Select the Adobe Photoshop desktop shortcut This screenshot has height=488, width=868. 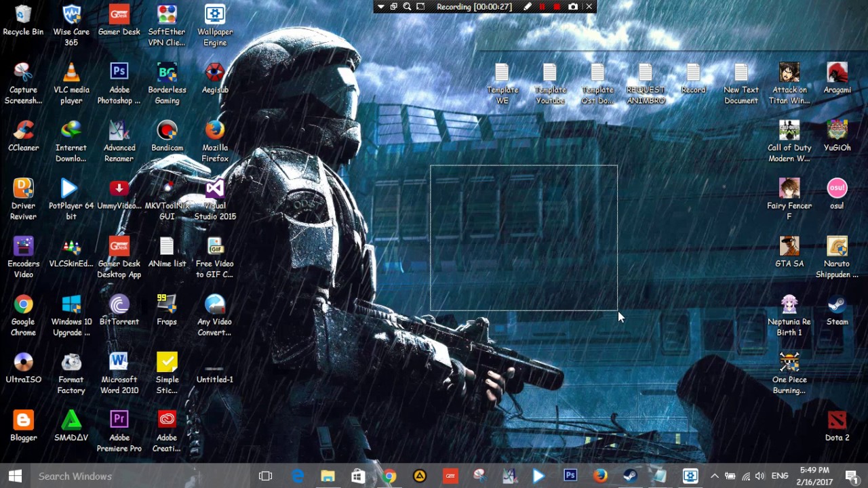click(x=119, y=83)
